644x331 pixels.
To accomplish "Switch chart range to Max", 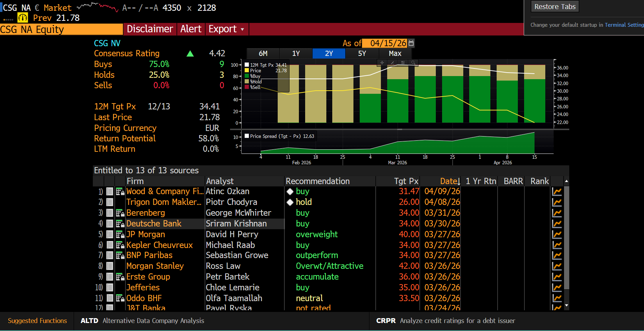I will click(395, 53).
